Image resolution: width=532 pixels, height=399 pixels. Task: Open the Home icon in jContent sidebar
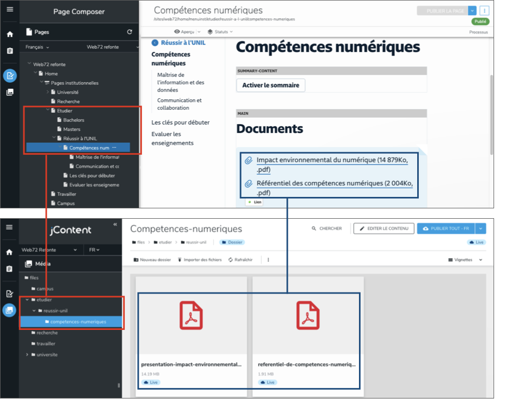(10, 252)
